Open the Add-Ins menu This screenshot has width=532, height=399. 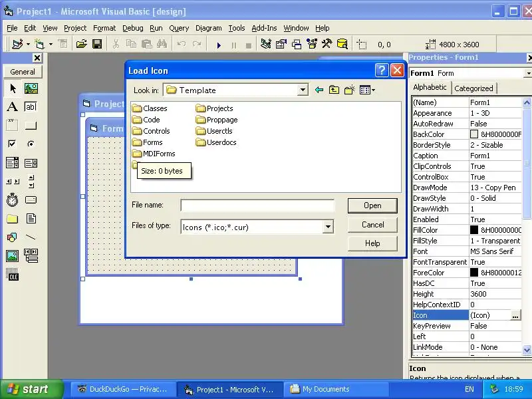[x=264, y=28]
